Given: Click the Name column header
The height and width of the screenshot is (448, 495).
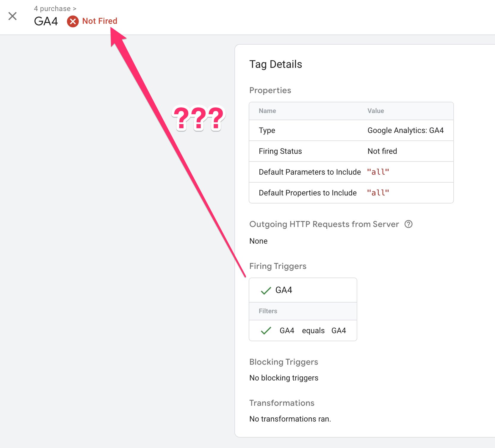Looking at the screenshot, I should (x=267, y=111).
